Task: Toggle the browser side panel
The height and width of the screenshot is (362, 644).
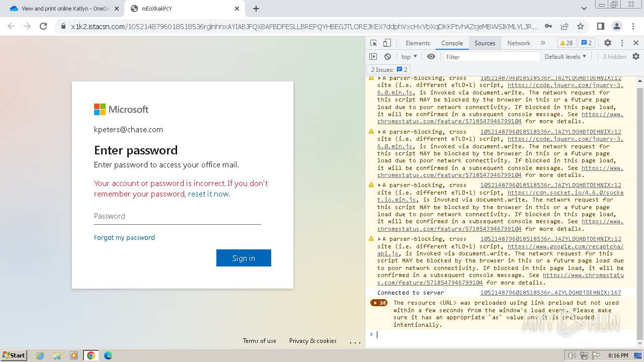Action: tap(600, 26)
